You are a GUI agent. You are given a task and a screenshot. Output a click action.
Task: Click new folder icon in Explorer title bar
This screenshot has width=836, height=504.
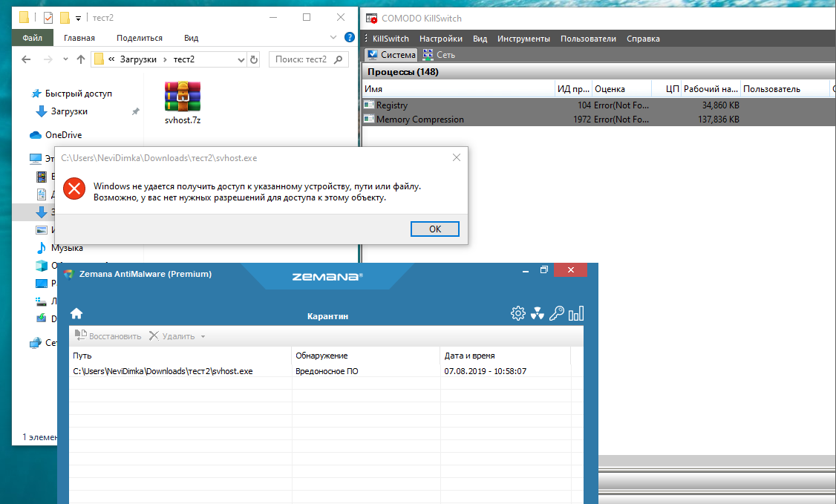pos(65,18)
